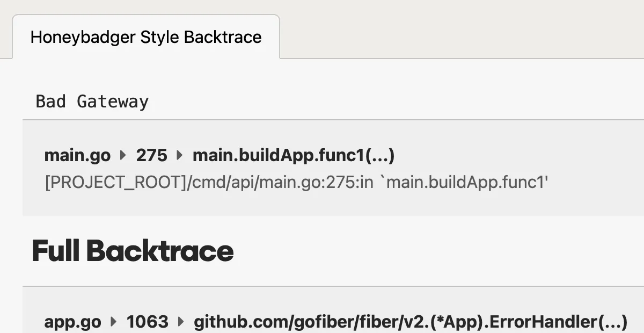The height and width of the screenshot is (333, 644).
Task: Switch to the Honeybadger Style Backtrace tab
Action: pos(146,37)
